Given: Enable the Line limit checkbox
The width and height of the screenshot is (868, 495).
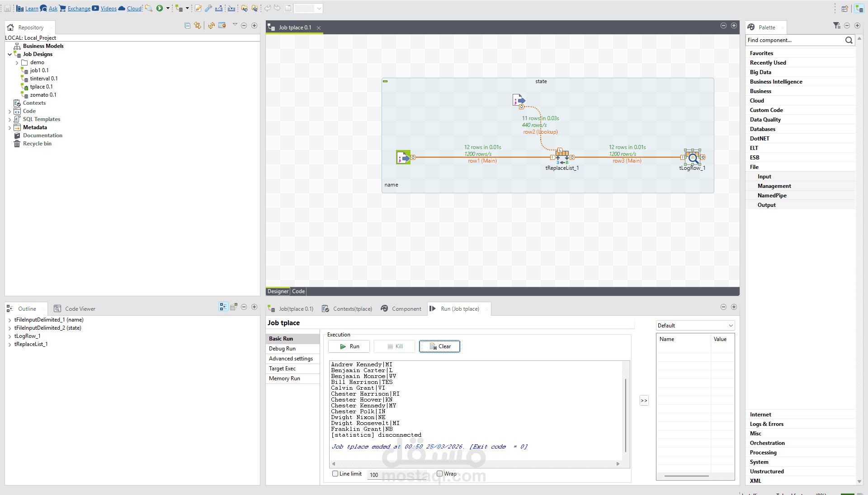Looking at the screenshot, I should tap(335, 474).
